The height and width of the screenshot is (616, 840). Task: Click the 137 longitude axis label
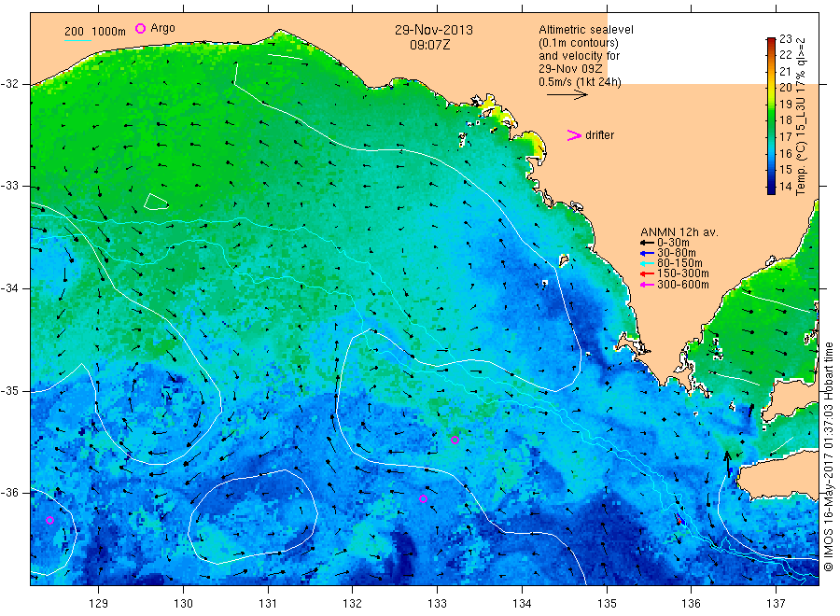(776, 603)
